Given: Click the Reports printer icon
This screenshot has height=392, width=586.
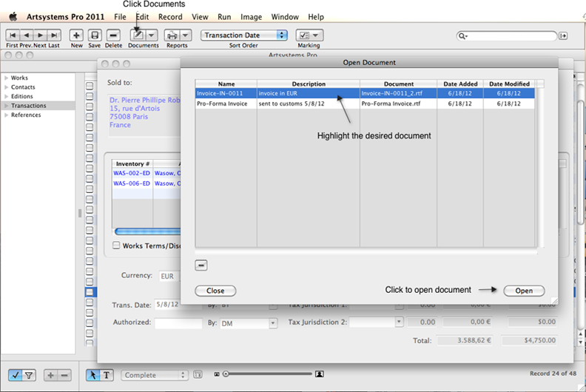Looking at the screenshot, I should [x=172, y=36].
